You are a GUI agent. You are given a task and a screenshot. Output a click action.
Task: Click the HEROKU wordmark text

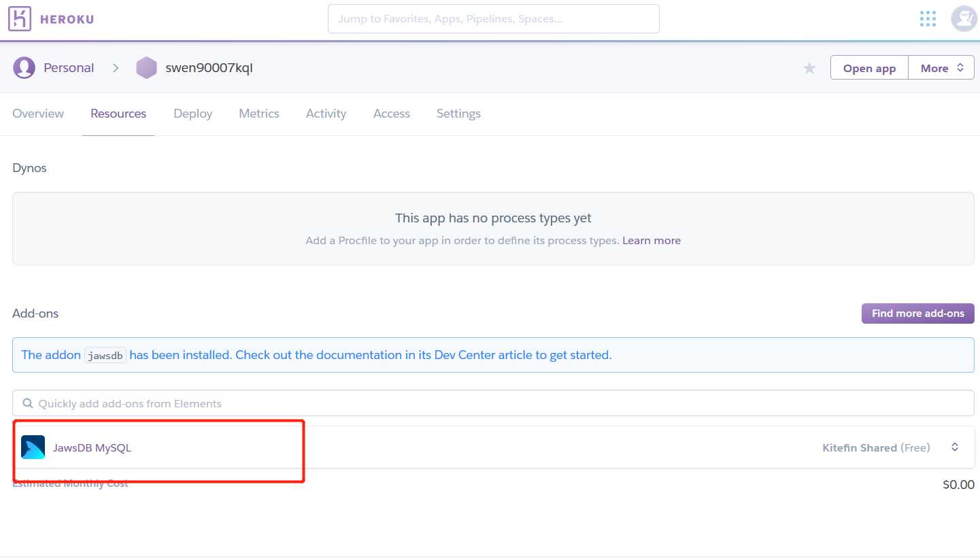click(x=67, y=19)
